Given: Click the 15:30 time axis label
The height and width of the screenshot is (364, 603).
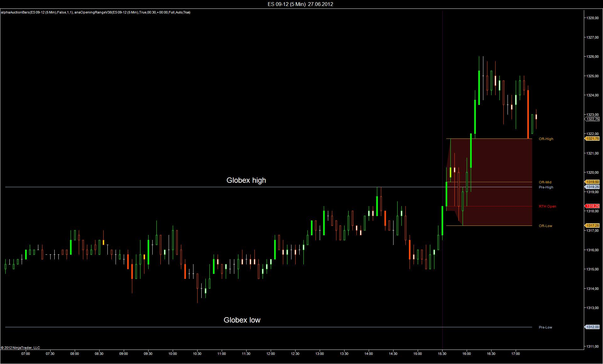Looking at the screenshot, I should (x=442, y=354).
